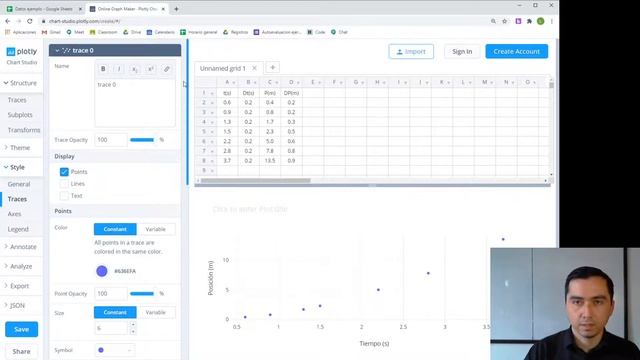640x360 pixels.
Task: Increase point size with stepper up arrow
Action: click(133, 325)
